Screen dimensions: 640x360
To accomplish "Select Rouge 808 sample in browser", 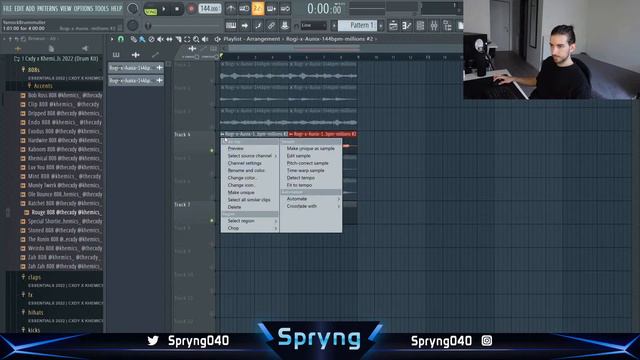I will tap(66, 212).
